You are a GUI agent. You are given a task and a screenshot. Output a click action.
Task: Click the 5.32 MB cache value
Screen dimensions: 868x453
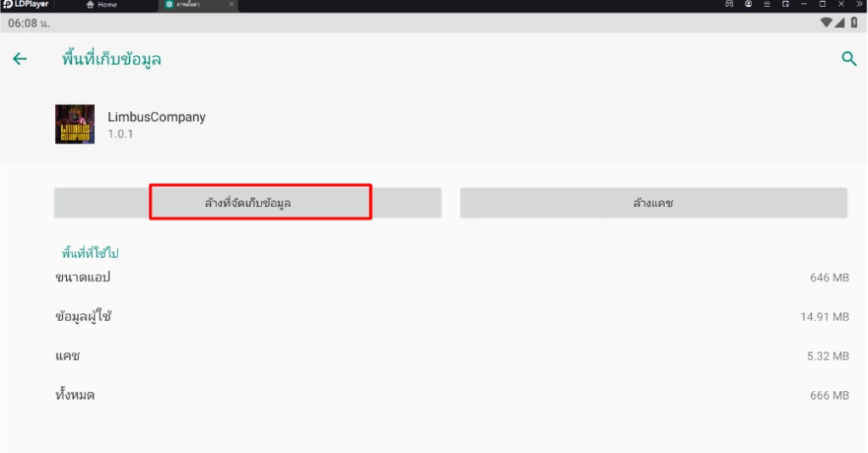827,356
